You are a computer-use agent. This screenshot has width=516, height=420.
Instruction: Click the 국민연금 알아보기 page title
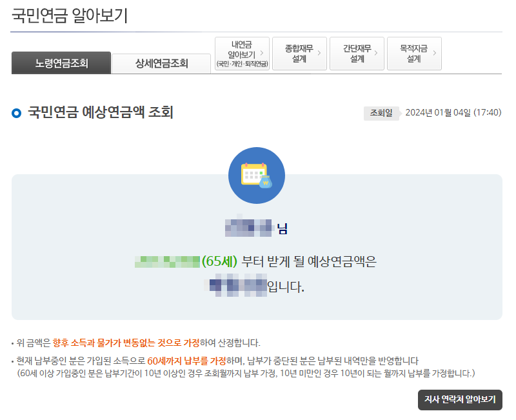click(x=70, y=15)
